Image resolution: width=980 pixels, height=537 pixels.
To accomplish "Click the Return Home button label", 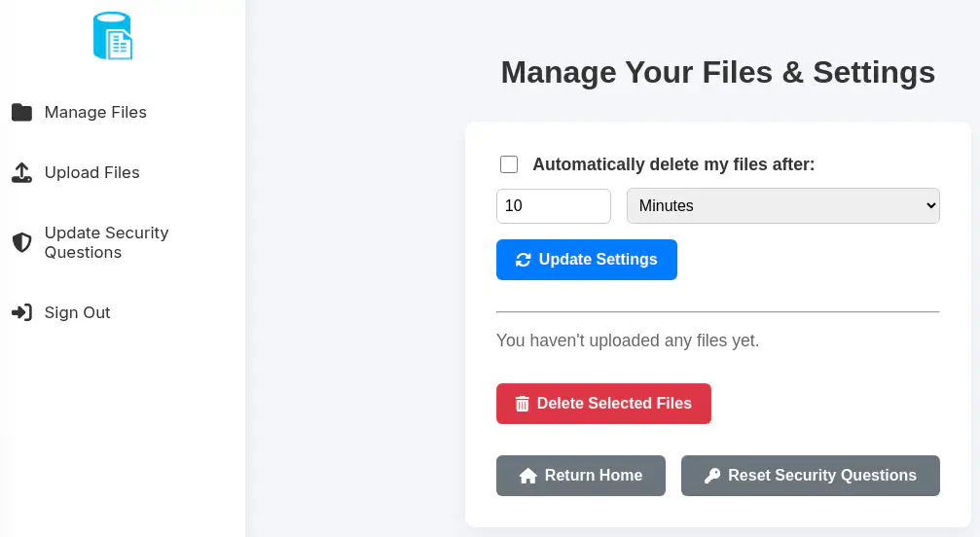I will pyautogui.click(x=594, y=476).
